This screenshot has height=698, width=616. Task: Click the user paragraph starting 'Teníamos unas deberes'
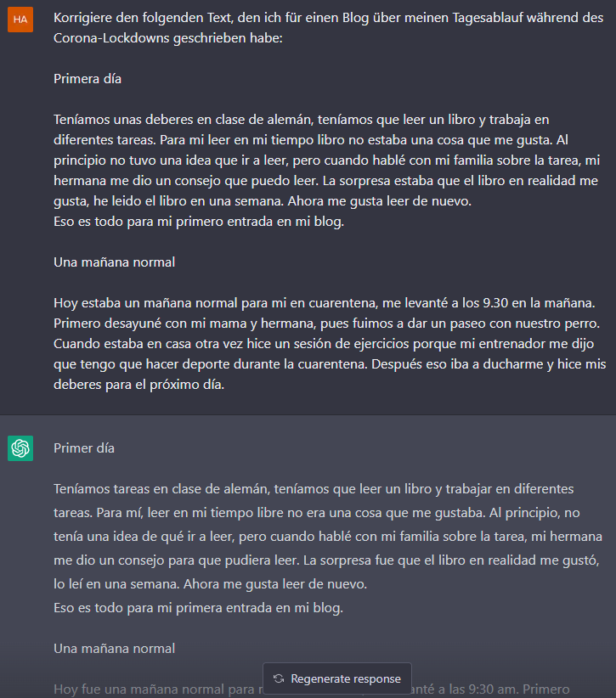tap(326, 160)
